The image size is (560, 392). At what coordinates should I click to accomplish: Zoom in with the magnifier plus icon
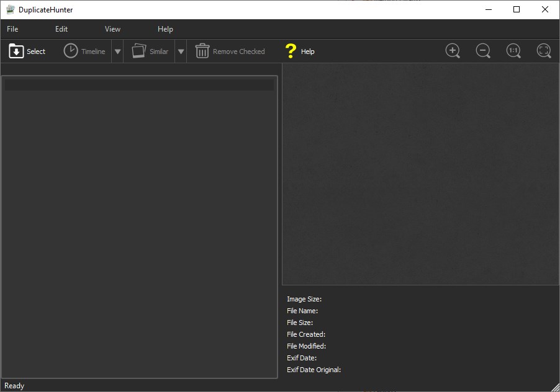[x=453, y=51]
